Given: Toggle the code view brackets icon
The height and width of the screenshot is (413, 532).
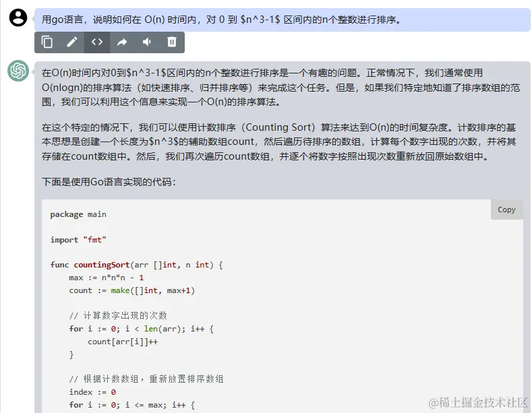Looking at the screenshot, I should [97, 42].
